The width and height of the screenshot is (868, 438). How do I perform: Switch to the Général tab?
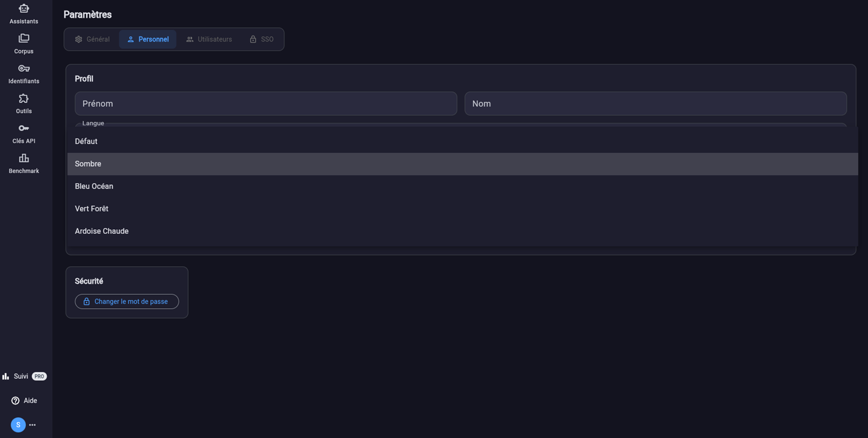pyautogui.click(x=92, y=39)
